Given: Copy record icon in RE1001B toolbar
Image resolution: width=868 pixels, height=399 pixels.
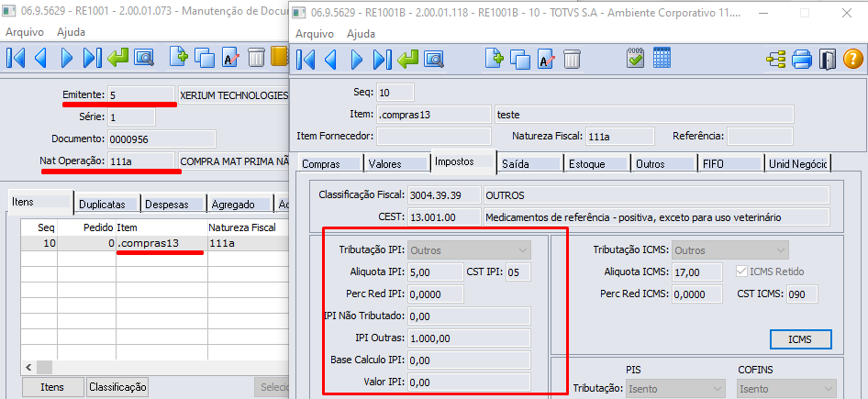Looking at the screenshot, I should tap(520, 58).
